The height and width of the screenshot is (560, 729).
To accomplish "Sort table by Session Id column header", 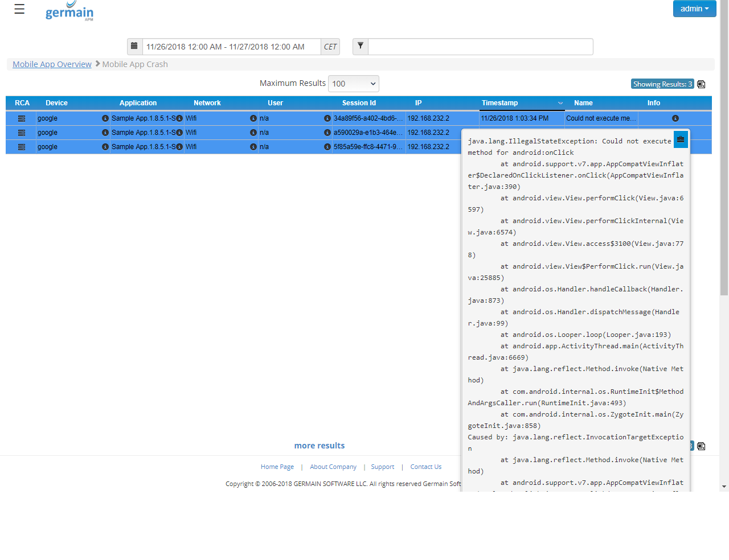I will [x=359, y=103].
